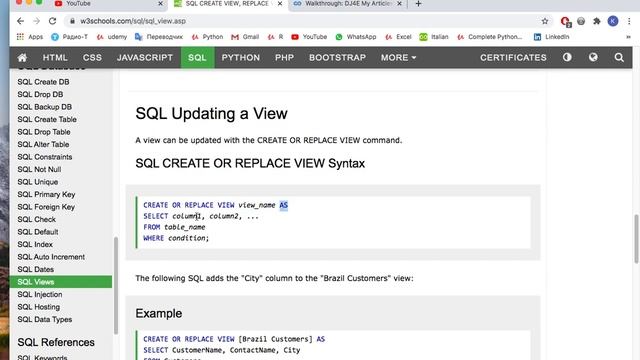Toggle dark mode contrast icon

pos(567,57)
